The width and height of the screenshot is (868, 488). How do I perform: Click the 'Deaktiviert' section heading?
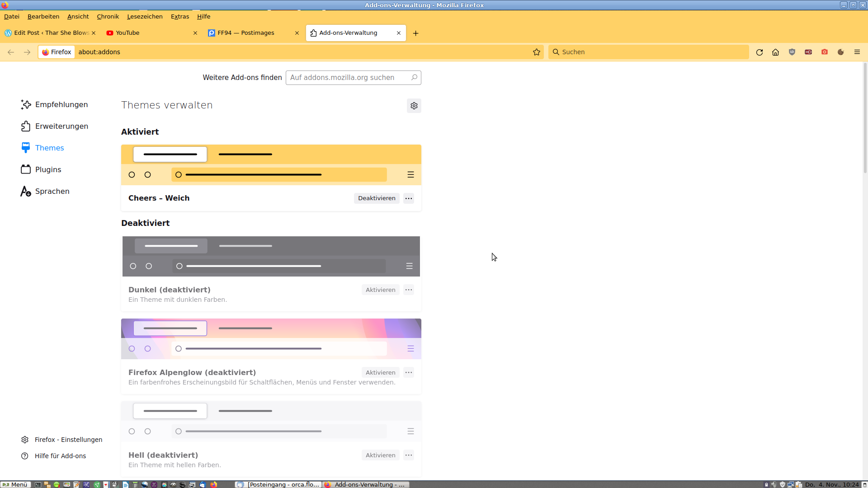[145, 223]
